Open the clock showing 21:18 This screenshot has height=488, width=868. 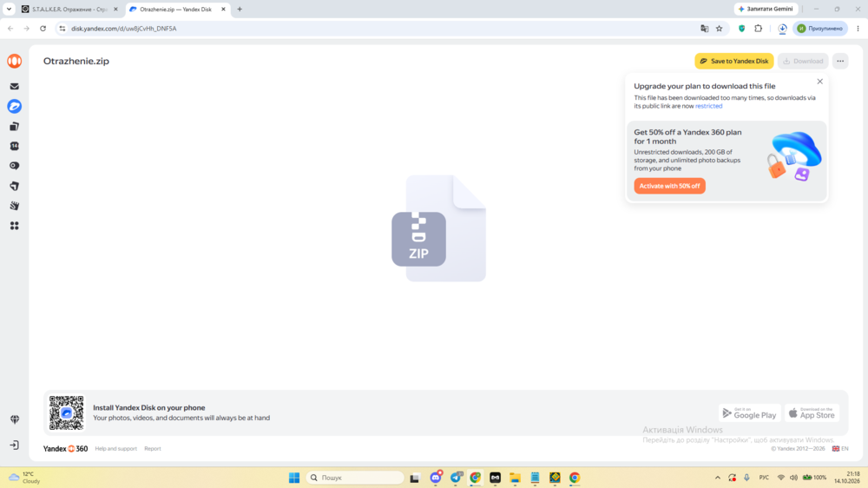(x=847, y=478)
